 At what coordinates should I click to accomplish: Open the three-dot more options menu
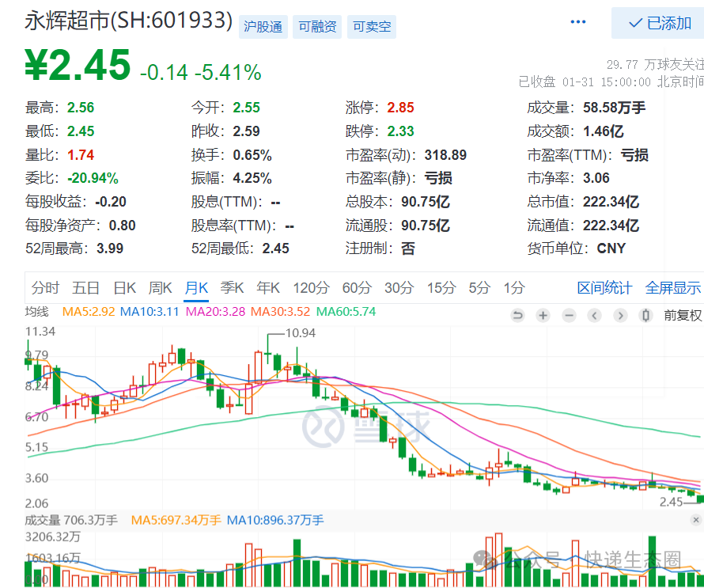tap(578, 22)
